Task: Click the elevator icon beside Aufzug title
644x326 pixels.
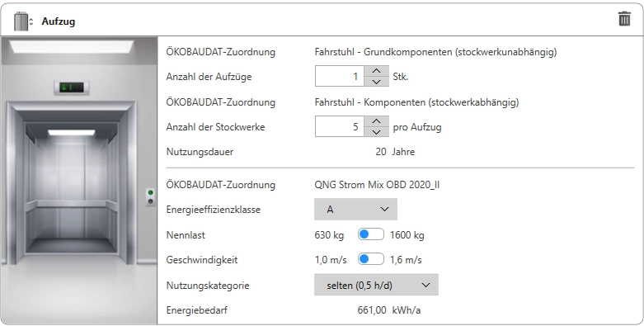Action: click(x=23, y=21)
